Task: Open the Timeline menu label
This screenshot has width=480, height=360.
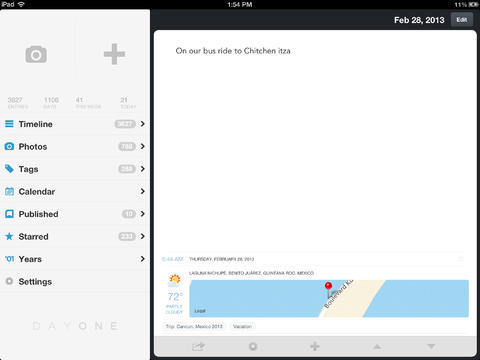Action: click(36, 124)
